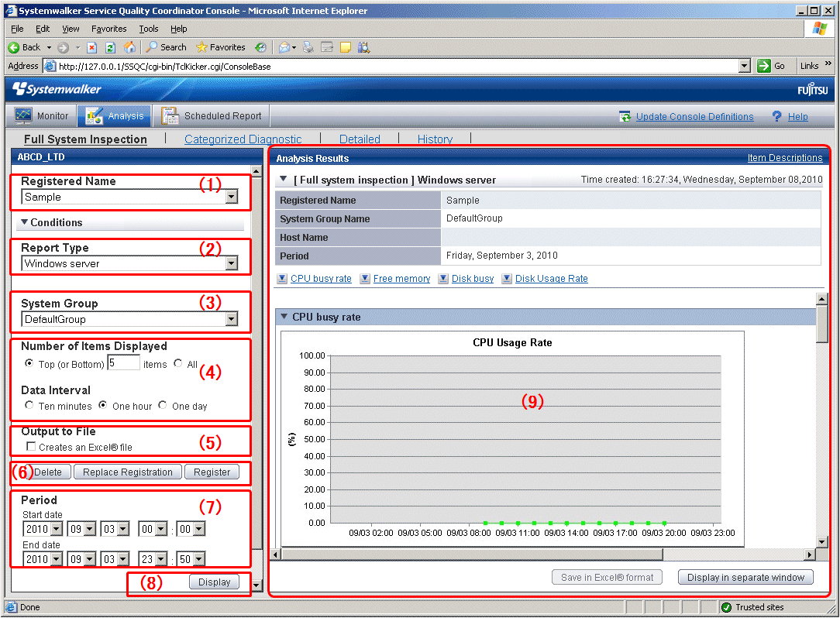The height and width of the screenshot is (618, 840).
Task: Click the Home icon in toolbar
Action: [129, 47]
